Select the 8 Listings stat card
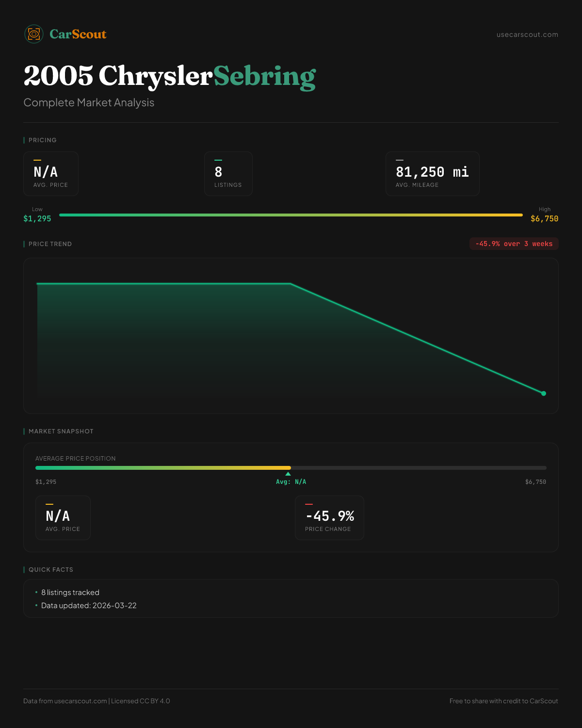This screenshot has height=728, width=582. [x=228, y=174]
